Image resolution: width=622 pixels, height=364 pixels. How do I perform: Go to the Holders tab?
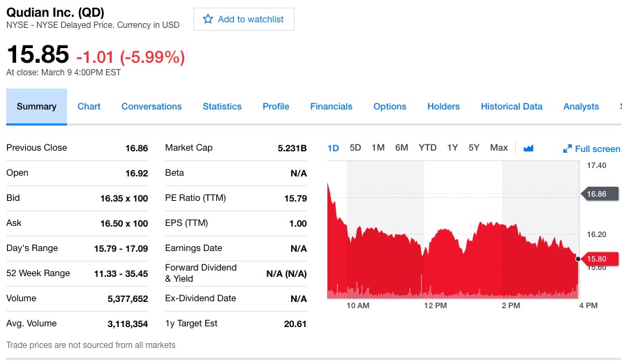(x=443, y=107)
